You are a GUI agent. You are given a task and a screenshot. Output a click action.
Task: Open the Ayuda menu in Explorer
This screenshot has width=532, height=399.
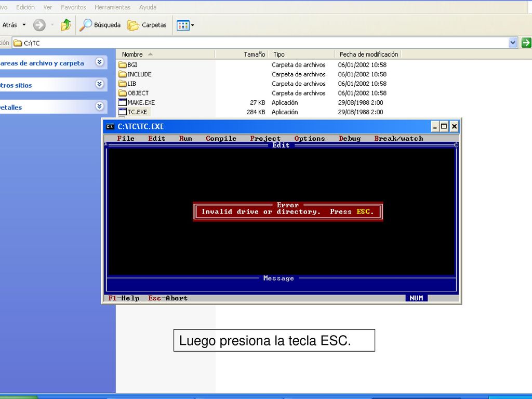pos(148,7)
